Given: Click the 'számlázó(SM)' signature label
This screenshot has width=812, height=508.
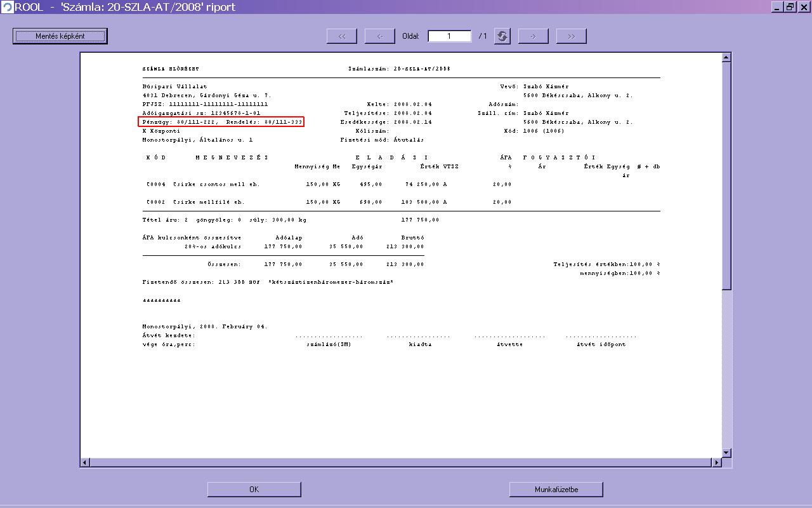Looking at the screenshot, I should tap(329, 344).
